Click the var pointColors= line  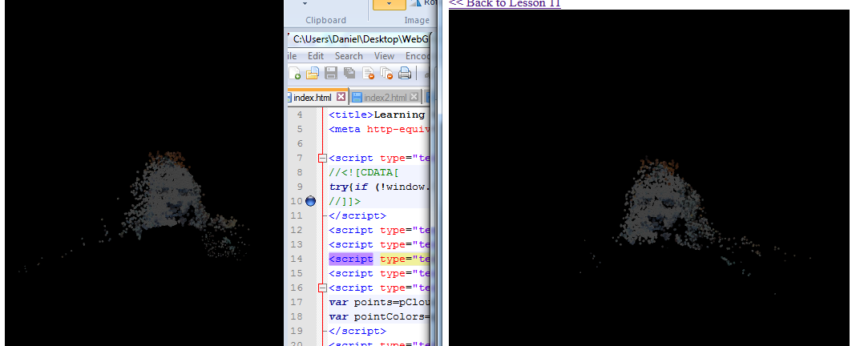(379, 316)
